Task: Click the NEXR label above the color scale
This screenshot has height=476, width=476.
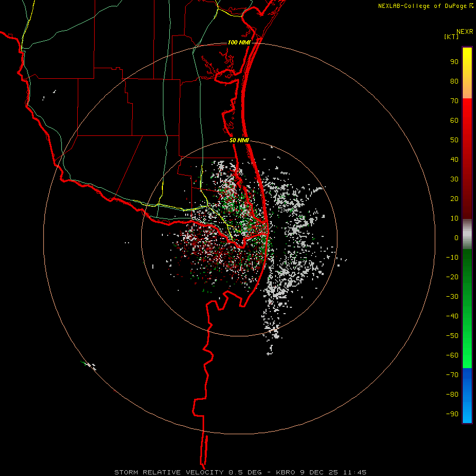Action: coord(464,32)
